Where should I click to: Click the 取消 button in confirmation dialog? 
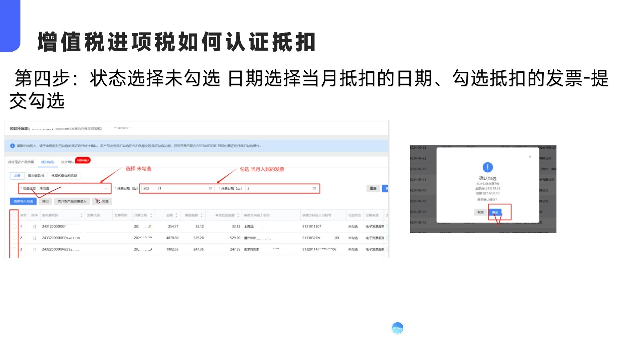(481, 212)
